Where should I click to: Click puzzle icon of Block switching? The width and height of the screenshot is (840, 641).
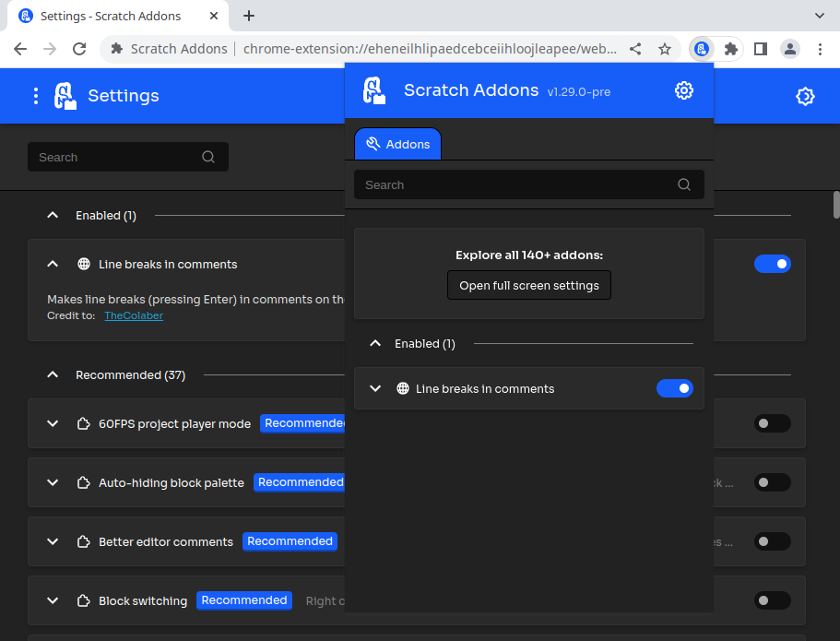84,600
